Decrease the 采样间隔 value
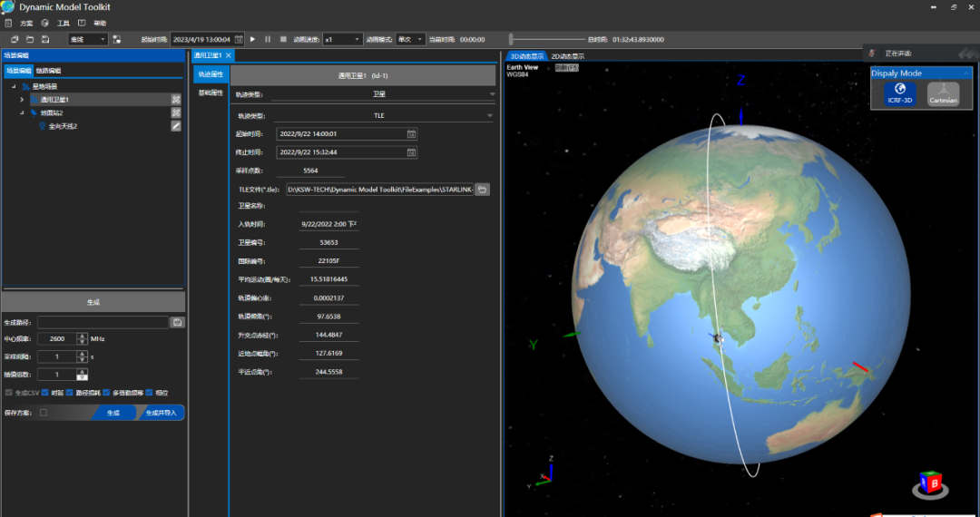Viewport: 980px width, 517px height. (82, 360)
